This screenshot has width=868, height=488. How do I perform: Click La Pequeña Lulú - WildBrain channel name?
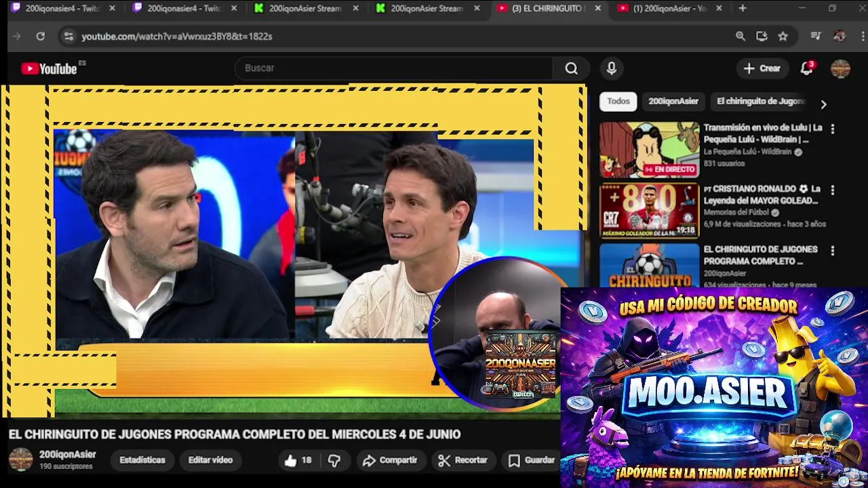coord(747,152)
